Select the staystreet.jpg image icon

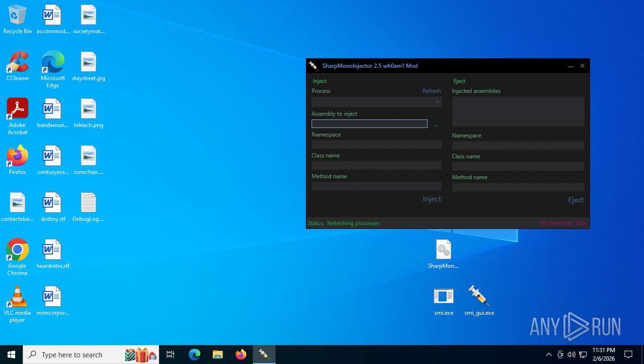(89, 66)
